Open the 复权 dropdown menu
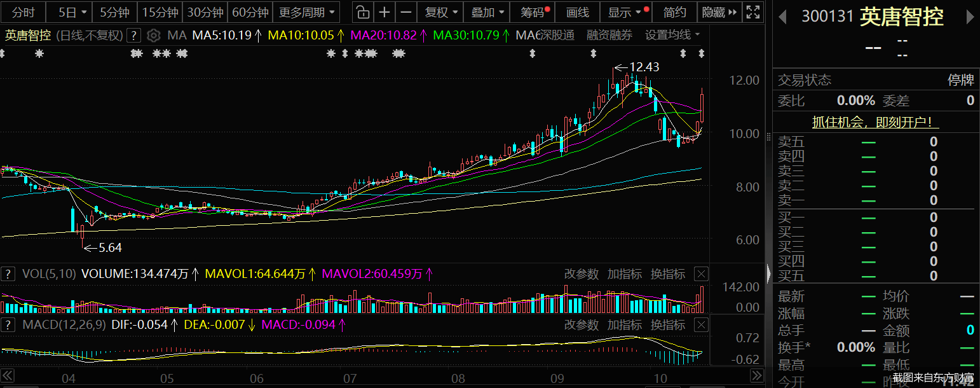This screenshot has width=980, height=388. tap(440, 12)
